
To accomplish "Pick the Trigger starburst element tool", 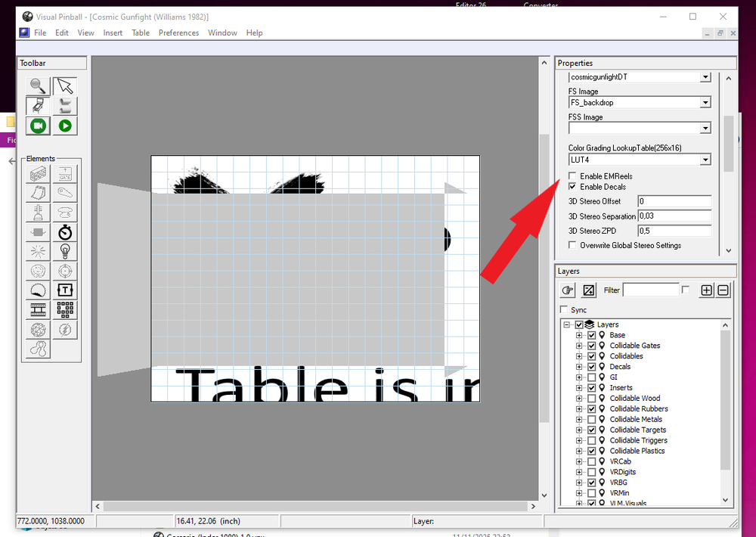I will click(38, 251).
